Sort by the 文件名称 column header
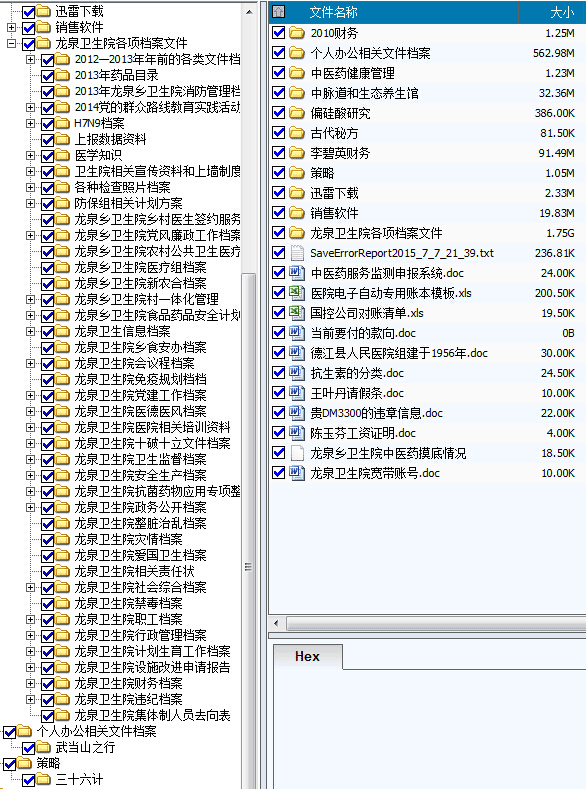The width and height of the screenshot is (586, 789). pyautogui.click(x=333, y=12)
